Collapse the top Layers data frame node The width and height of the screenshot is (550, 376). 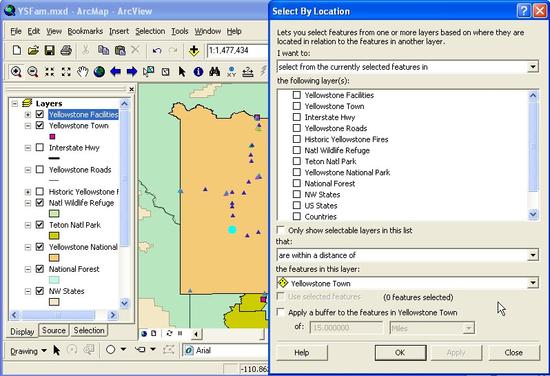click(x=14, y=103)
